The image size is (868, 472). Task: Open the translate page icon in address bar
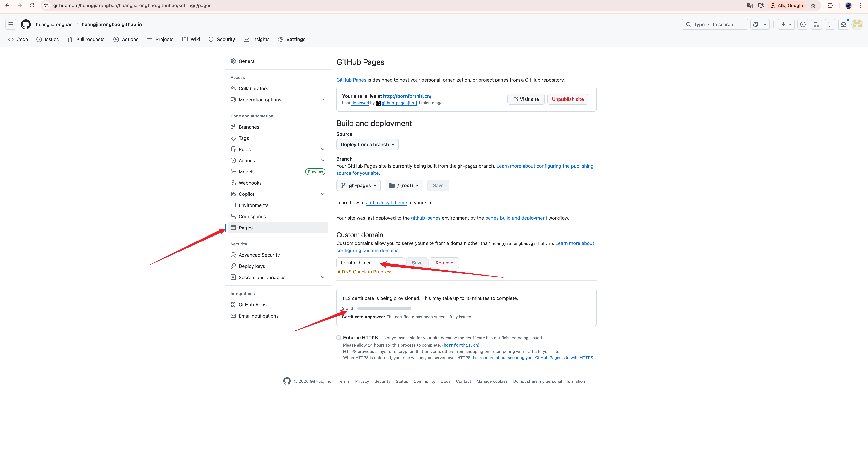click(x=750, y=5)
